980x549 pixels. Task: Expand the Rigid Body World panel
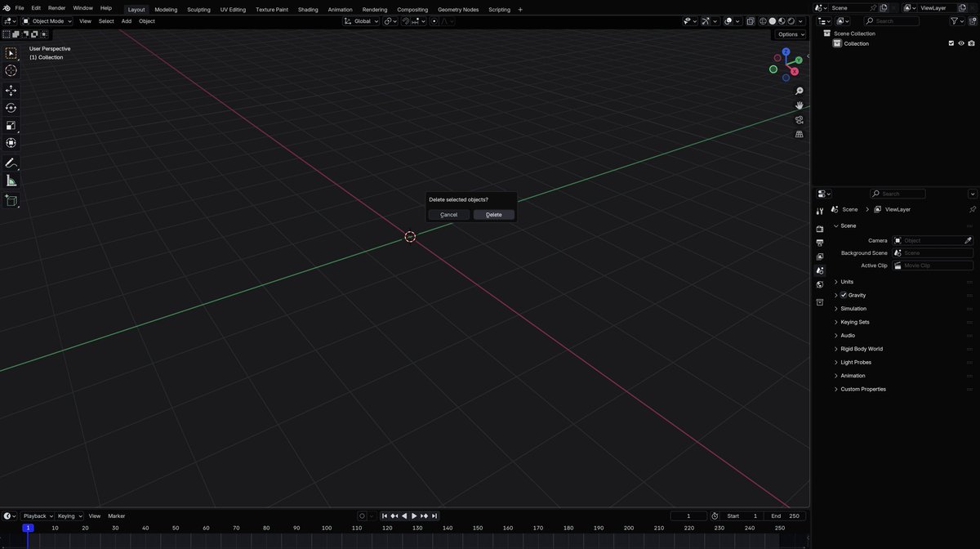click(x=862, y=349)
